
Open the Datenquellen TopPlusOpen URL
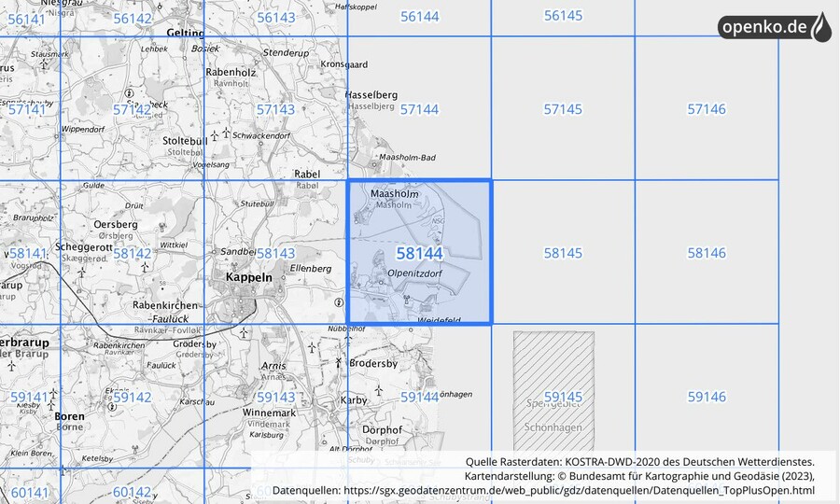pos(579,490)
